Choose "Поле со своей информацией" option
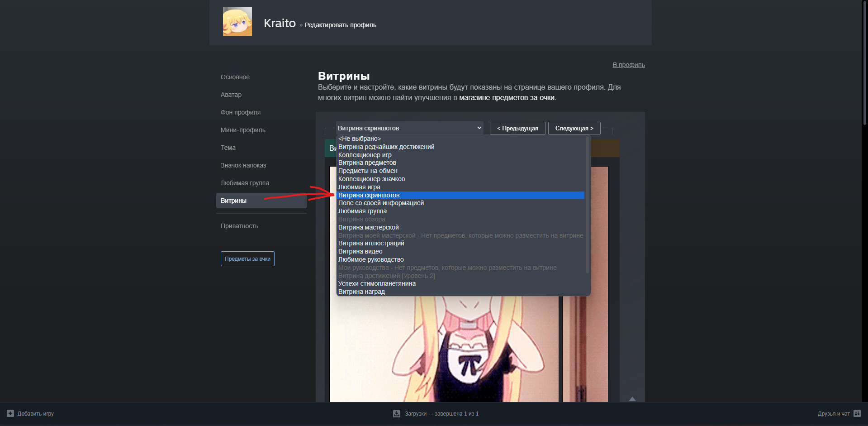This screenshot has height=426, width=868. pyautogui.click(x=461, y=203)
